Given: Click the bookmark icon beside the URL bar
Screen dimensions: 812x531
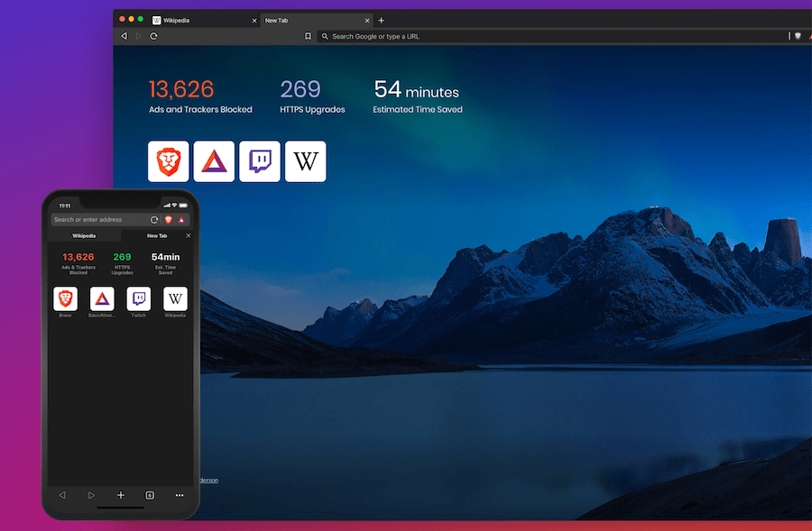Looking at the screenshot, I should click(308, 36).
